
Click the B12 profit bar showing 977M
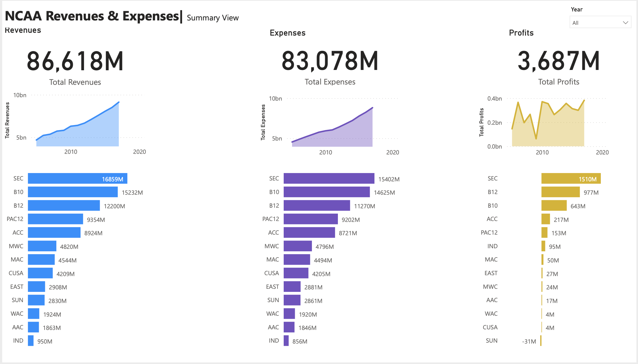tap(560, 192)
